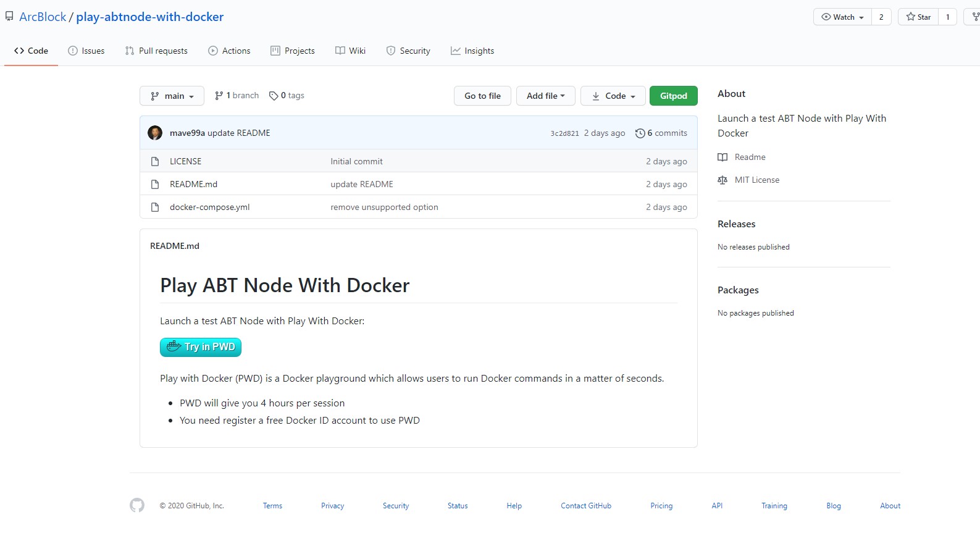Click the tag icon next to 0 tags
Screen dimensions: 980x554
click(274, 96)
